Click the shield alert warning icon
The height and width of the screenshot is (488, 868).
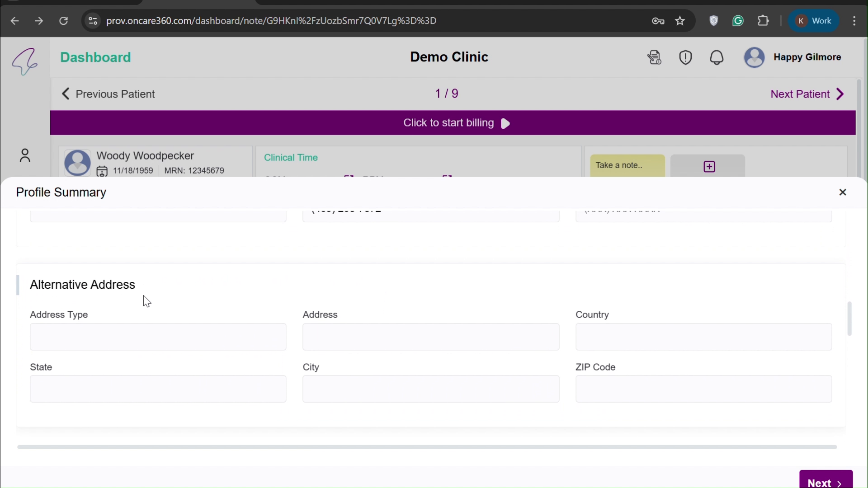pos(685,57)
